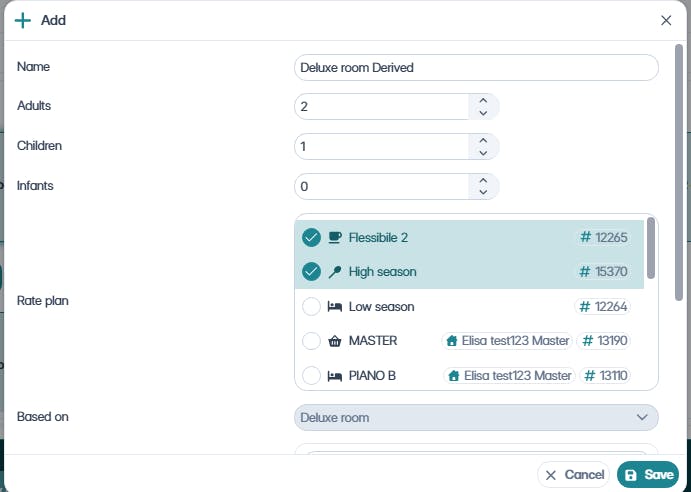
Task: Tick the MASTER rate plan checkbox
Action: tap(311, 341)
